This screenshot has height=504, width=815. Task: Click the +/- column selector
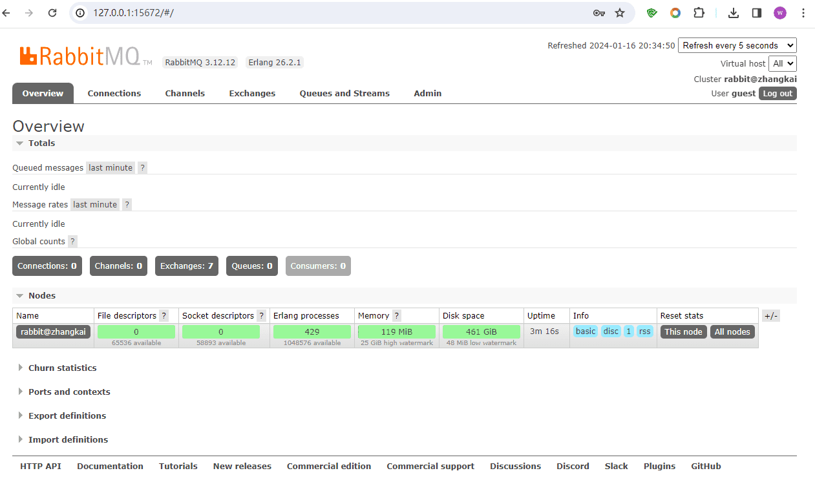(x=771, y=316)
